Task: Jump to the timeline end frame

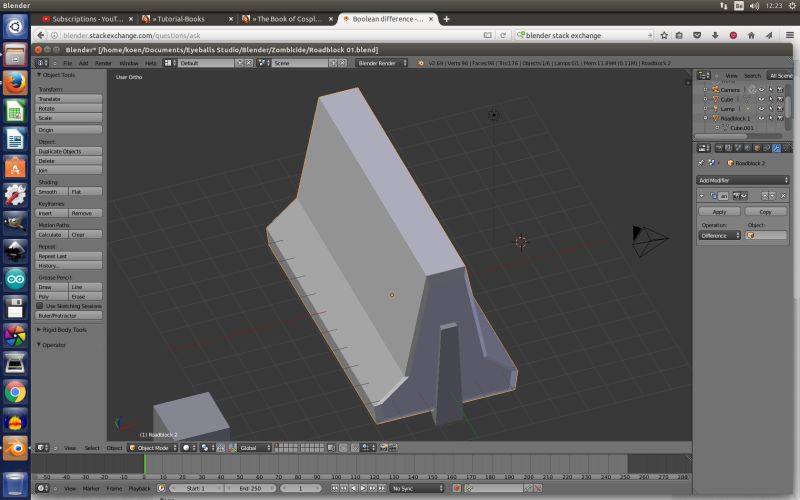Action: [382, 489]
